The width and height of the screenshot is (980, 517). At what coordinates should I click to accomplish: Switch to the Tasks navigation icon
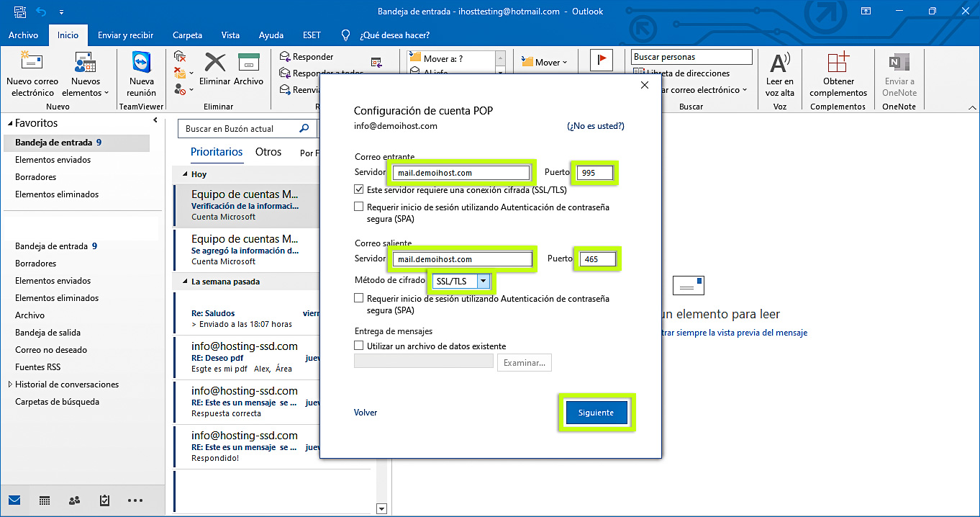click(104, 500)
